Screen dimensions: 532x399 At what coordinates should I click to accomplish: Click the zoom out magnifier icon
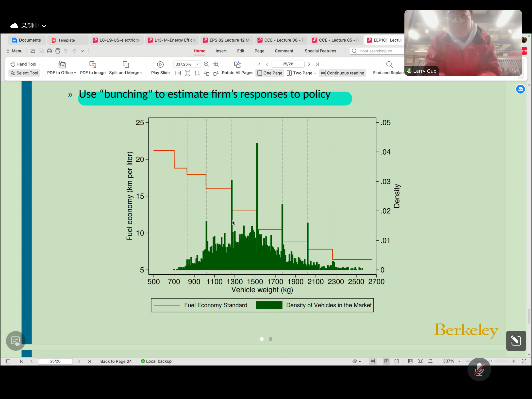coord(207,64)
